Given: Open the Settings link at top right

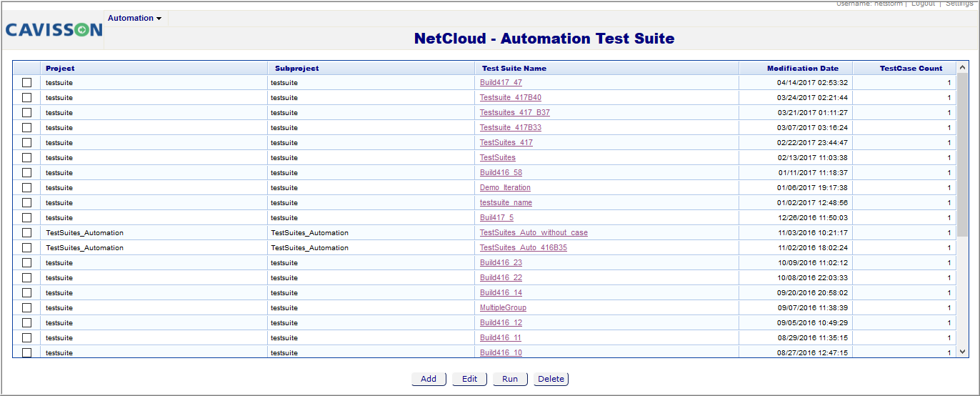Looking at the screenshot, I should [x=959, y=4].
